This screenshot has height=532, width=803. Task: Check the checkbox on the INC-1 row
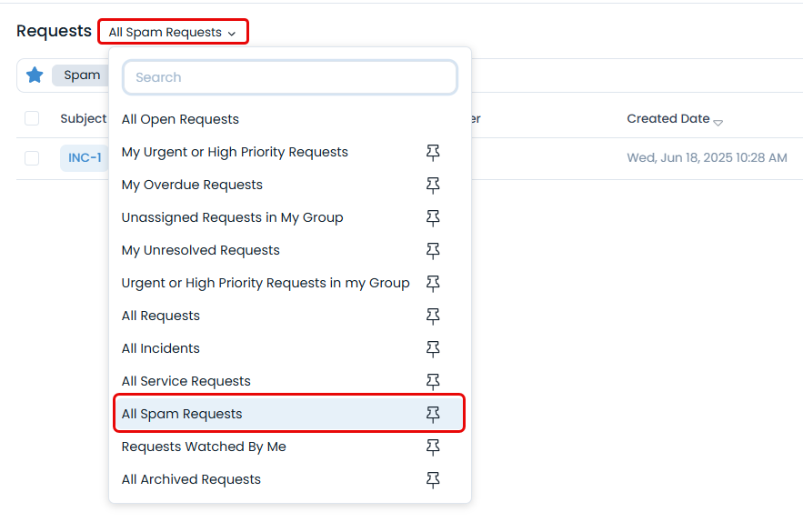[32, 157]
